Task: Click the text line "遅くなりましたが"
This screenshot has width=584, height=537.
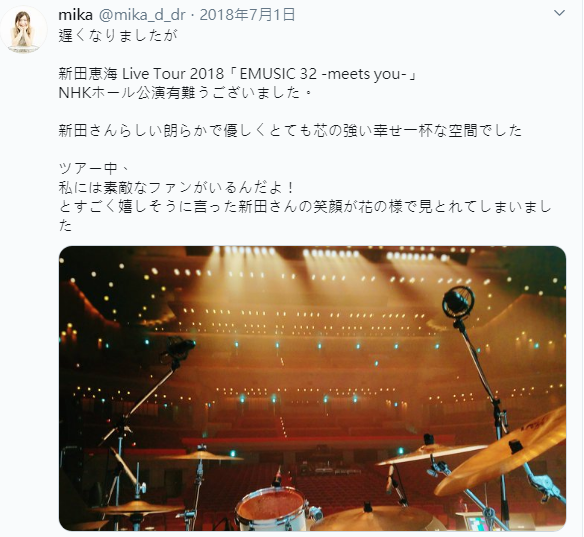Action: (118, 36)
